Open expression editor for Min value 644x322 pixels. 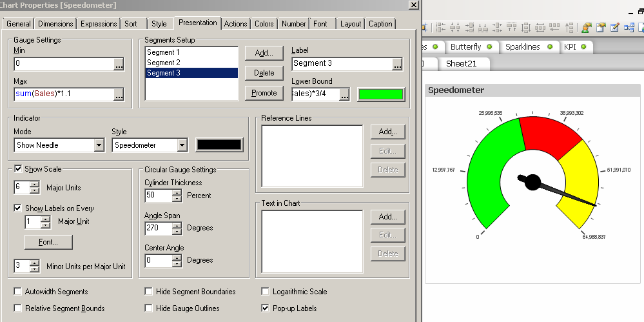(x=119, y=64)
